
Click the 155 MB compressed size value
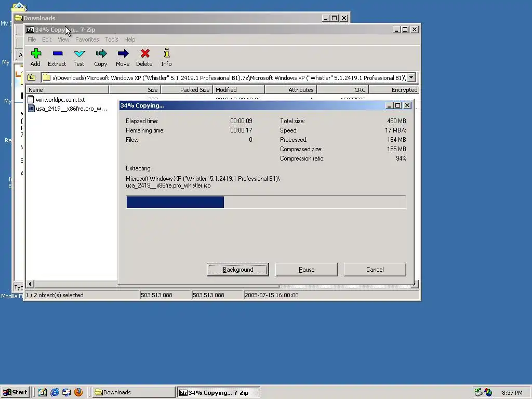(x=396, y=149)
